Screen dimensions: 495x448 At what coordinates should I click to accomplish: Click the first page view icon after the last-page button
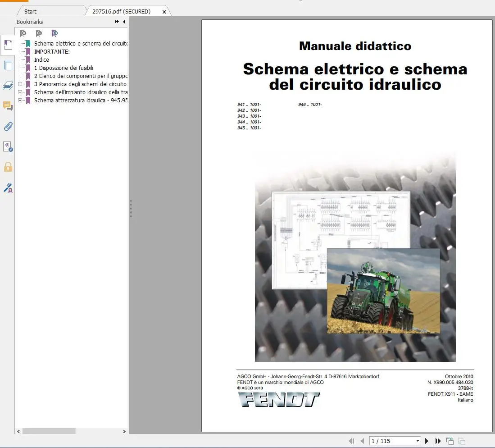450,441
